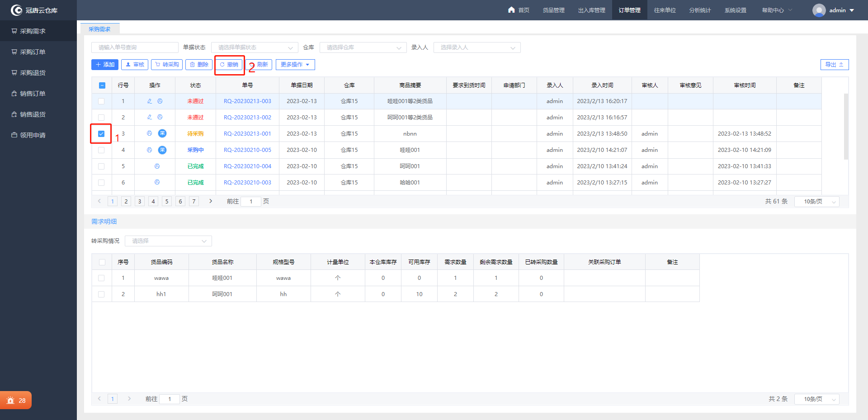Open 采购退货 in the sidebar
The height and width of the screenshot is (420, 868).
(x=38, y=73)
